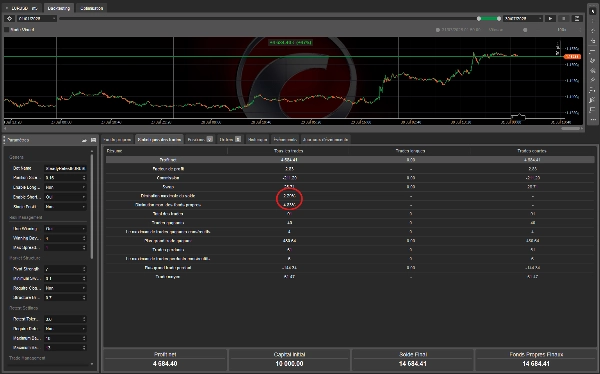Open the Fonds propres results tab

pos(117,139)
